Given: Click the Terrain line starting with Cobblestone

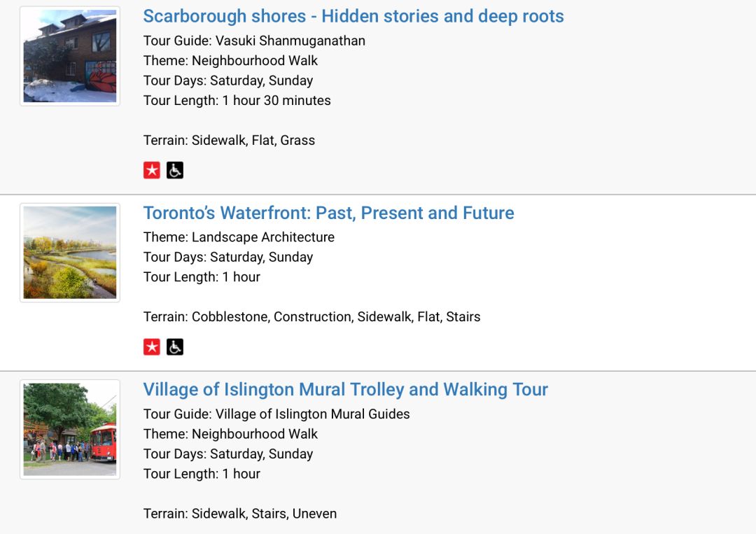Looking at the screenshot, I should pos(312,316).
